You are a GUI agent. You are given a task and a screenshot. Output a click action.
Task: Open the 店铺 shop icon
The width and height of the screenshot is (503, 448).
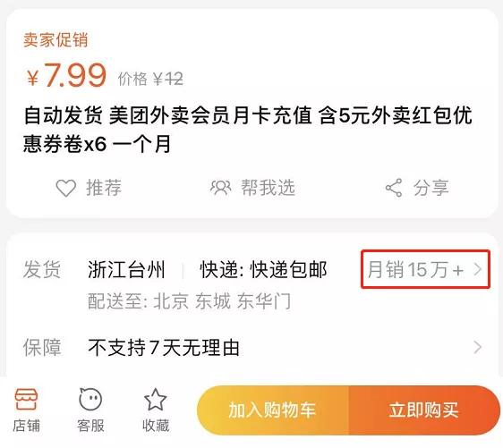pyautogui.click(x=26, y=400)
